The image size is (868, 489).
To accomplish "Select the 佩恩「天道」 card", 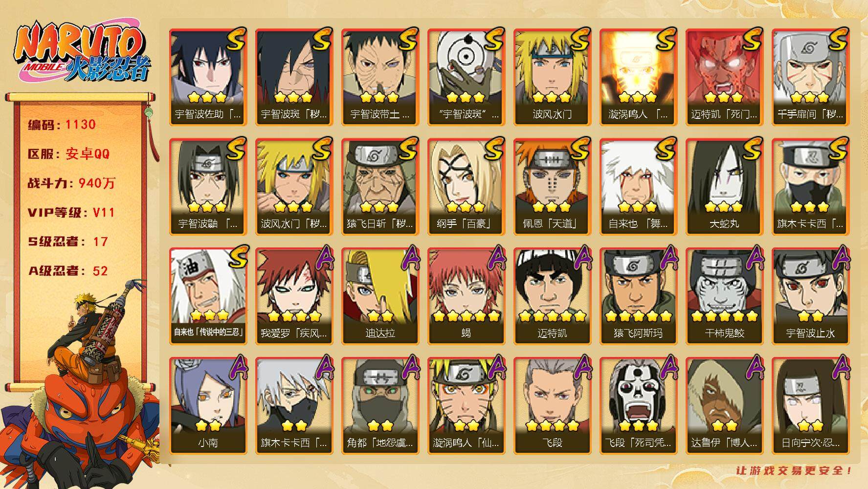I will point(552,186).
